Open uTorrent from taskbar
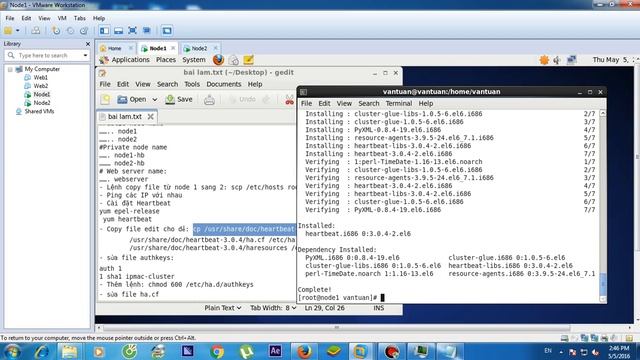 [x=246, y=351]
